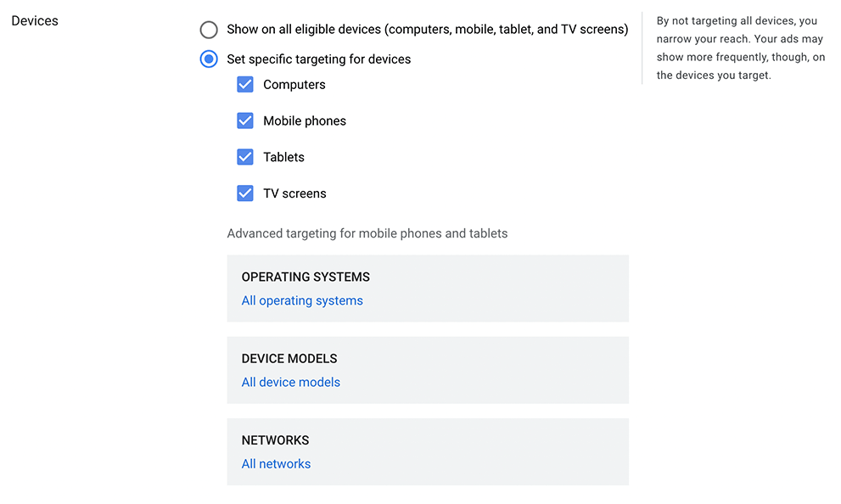The image size is (841, 504).
Task: Click the 'Set specific targeting for devices' label text
Action: (x=318, y=59)
